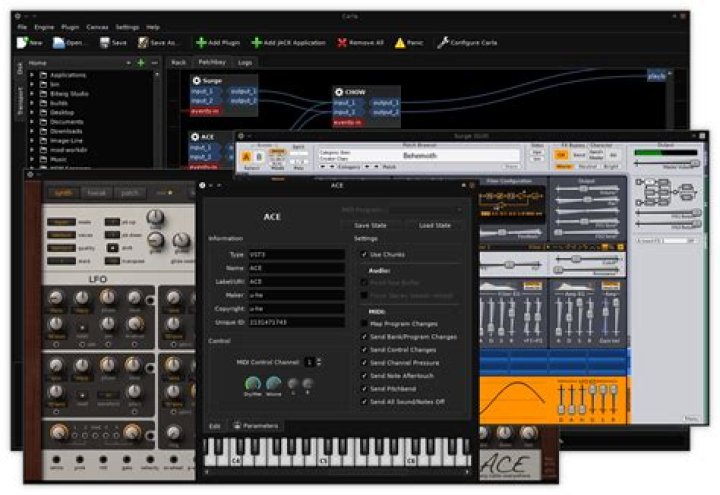Expand the Downloads folder tree arrow
This screenshot has width=720, height=495.
[32, 131]
